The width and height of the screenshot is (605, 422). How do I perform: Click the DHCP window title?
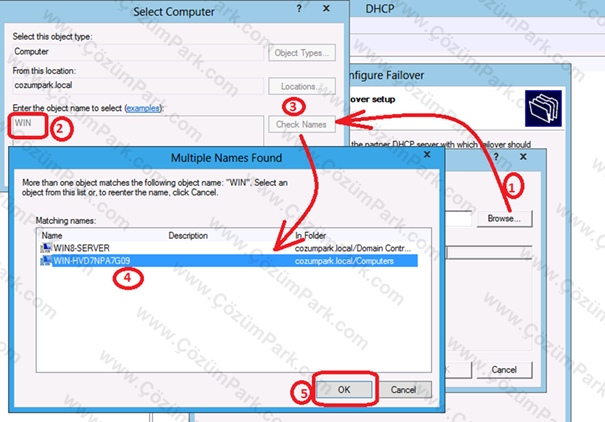click(380, 9)
